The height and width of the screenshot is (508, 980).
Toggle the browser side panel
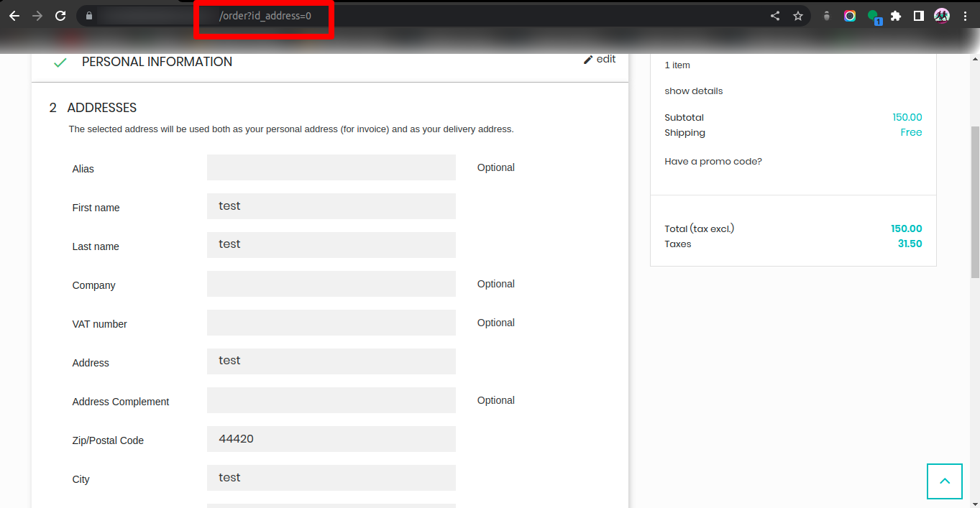(919, 16)
